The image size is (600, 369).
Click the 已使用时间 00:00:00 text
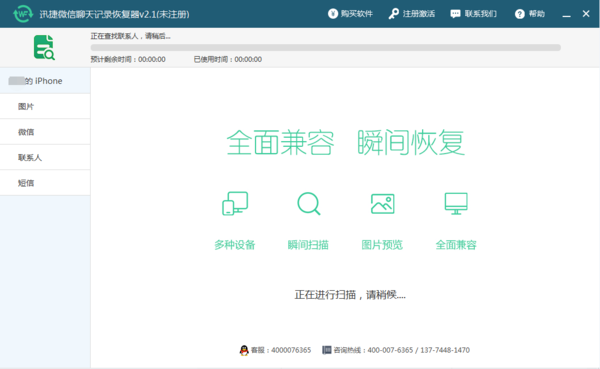[x=228, y=59]
